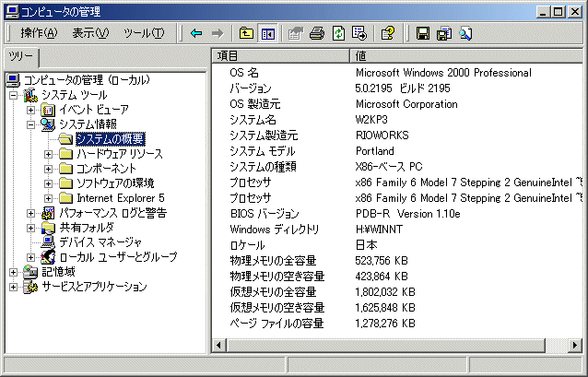Click the Save floppy disk icon
588x377 pixels.
423,33
